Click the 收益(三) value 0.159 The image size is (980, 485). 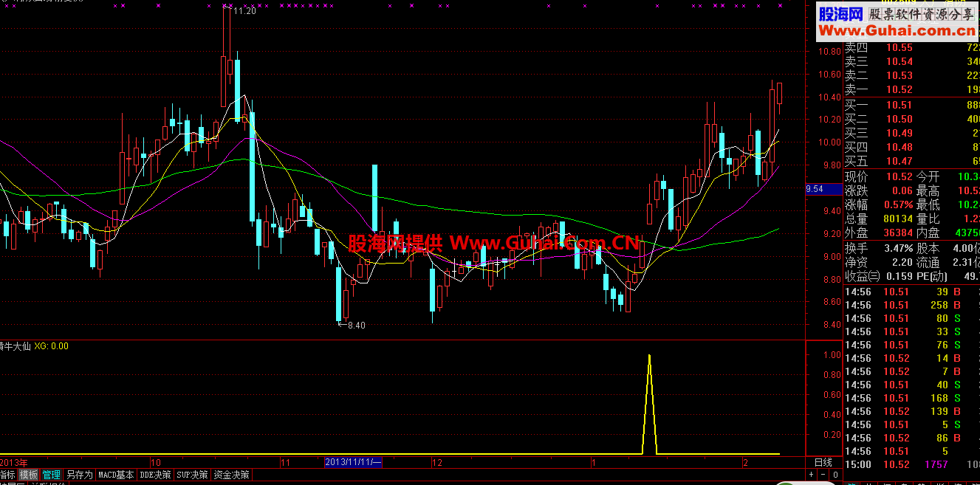point(900,276)
